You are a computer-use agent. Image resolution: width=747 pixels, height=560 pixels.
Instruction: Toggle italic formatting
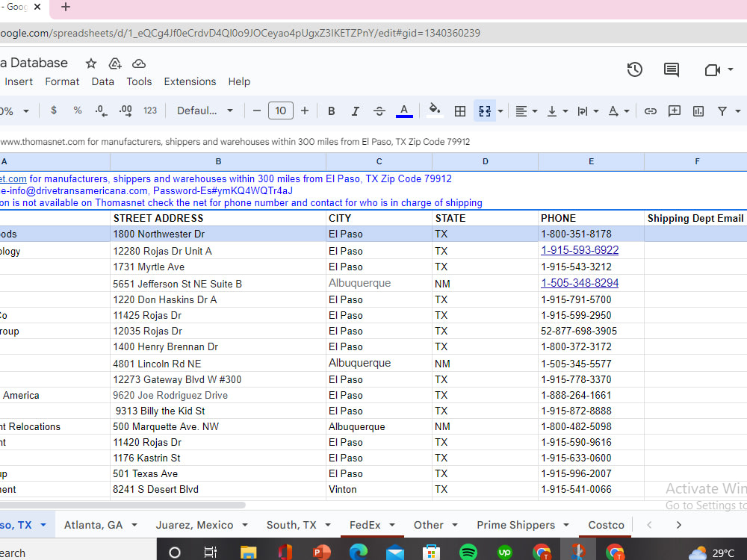coord(356,111)
